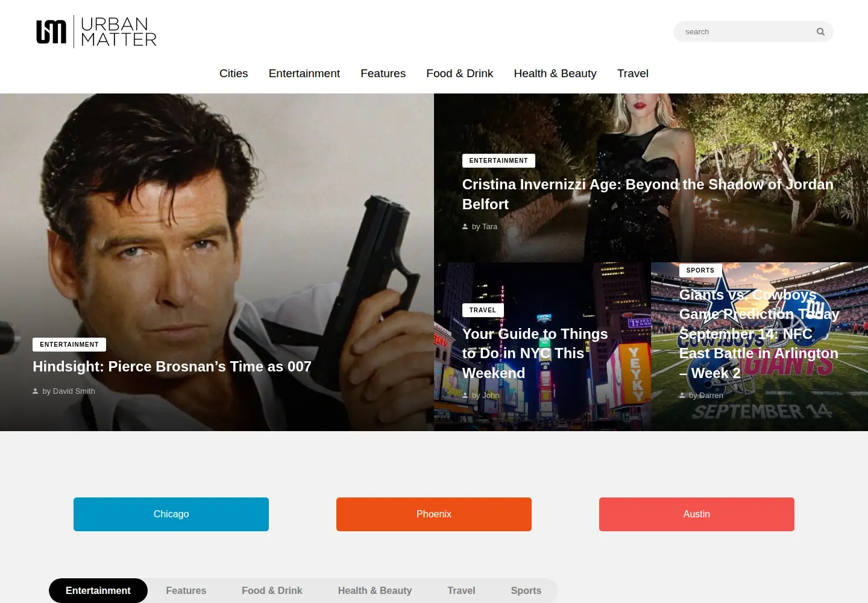Switch to the Food & Drink tab
Screen dimensions: 868x603
point(272,591)
